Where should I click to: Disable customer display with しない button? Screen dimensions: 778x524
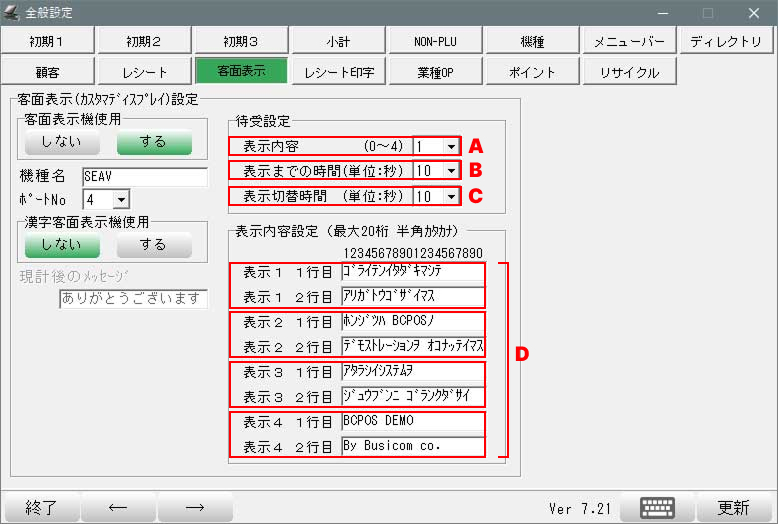(61, 142)
